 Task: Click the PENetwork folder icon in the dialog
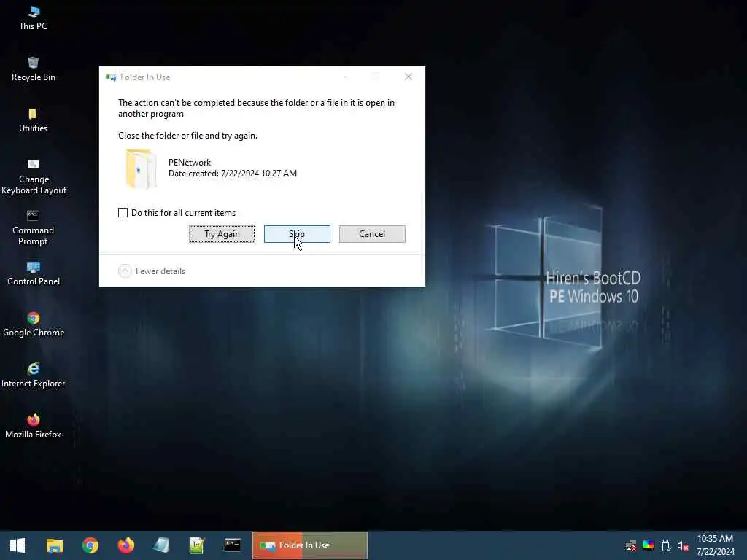click(x=141, y=169)
